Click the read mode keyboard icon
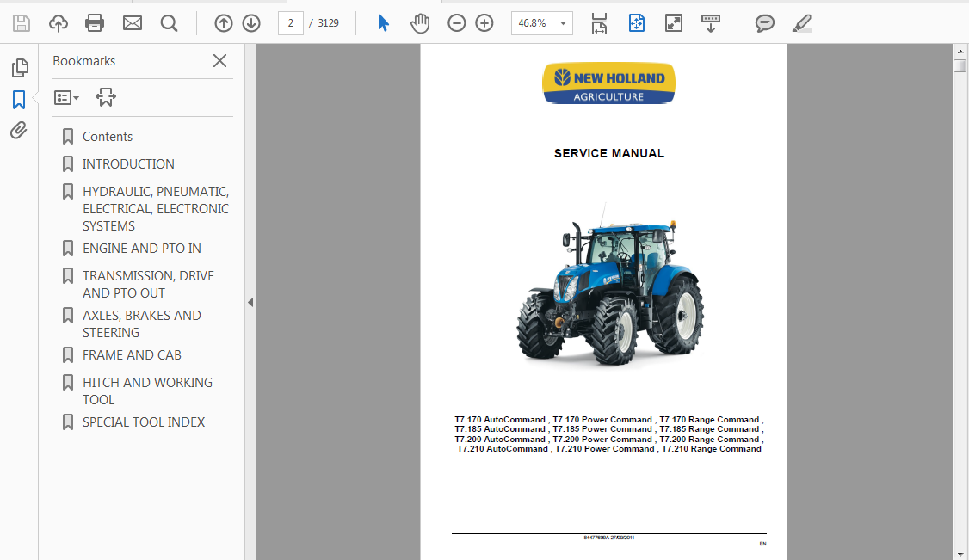This screenshot has height=560, width=969. pyautogui.click(x=711, y=23)
